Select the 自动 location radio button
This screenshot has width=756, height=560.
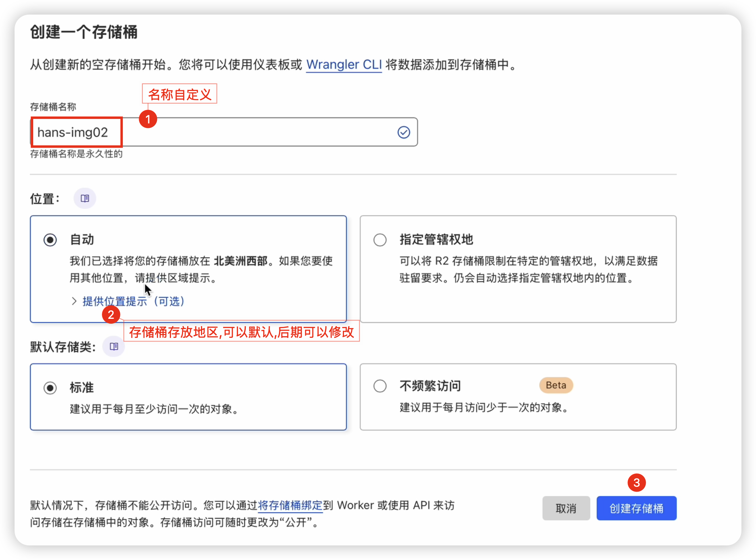[x=50, y=240]
